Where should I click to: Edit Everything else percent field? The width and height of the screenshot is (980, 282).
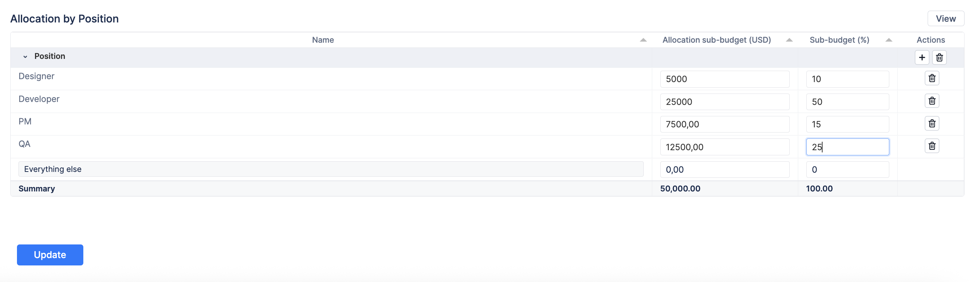click(847, 169)
